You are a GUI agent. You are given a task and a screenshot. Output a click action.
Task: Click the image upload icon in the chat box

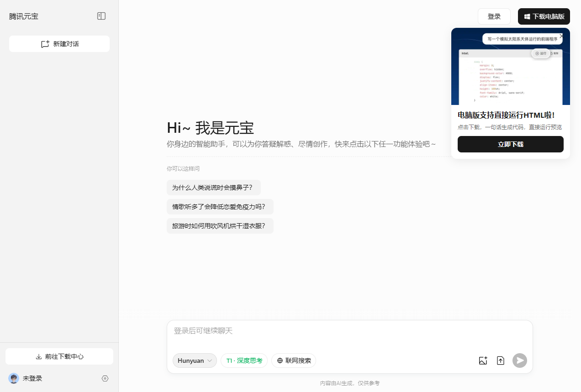pyautogui.click(x=483, y=361)
